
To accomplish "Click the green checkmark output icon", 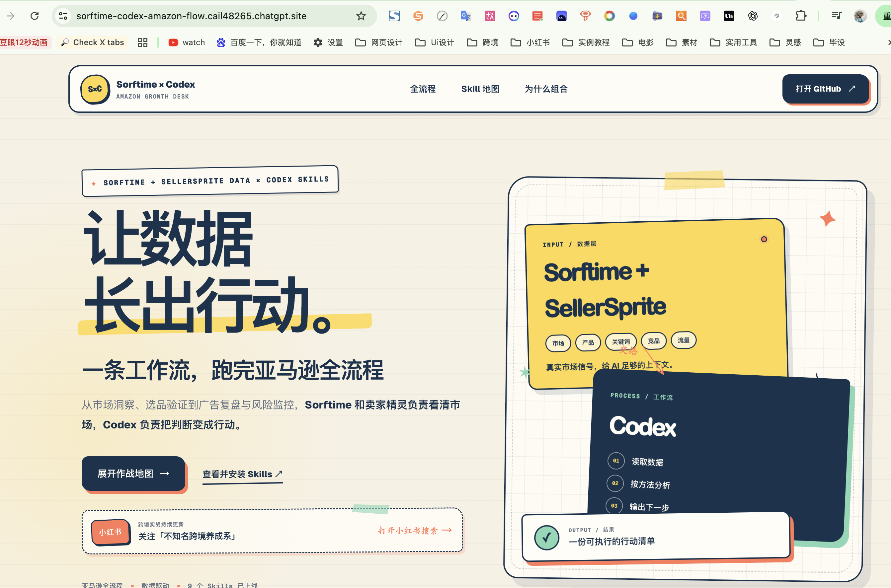I will 547,538.
